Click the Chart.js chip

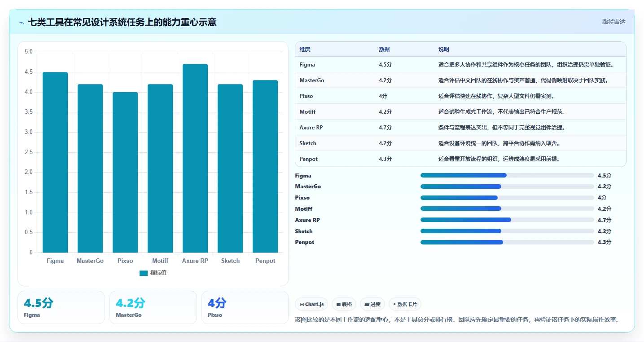[x=312, y=304]
